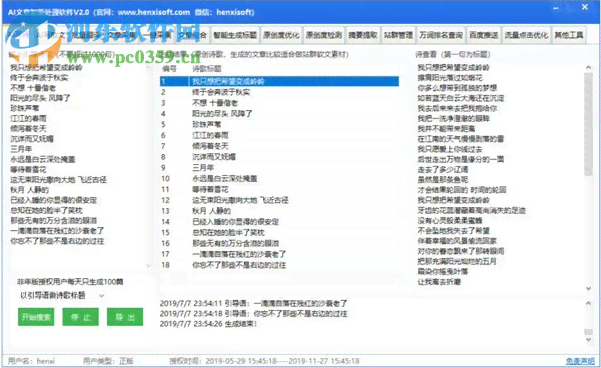
Task: Select the 站群管理 tab
Action: coord(398,35)
